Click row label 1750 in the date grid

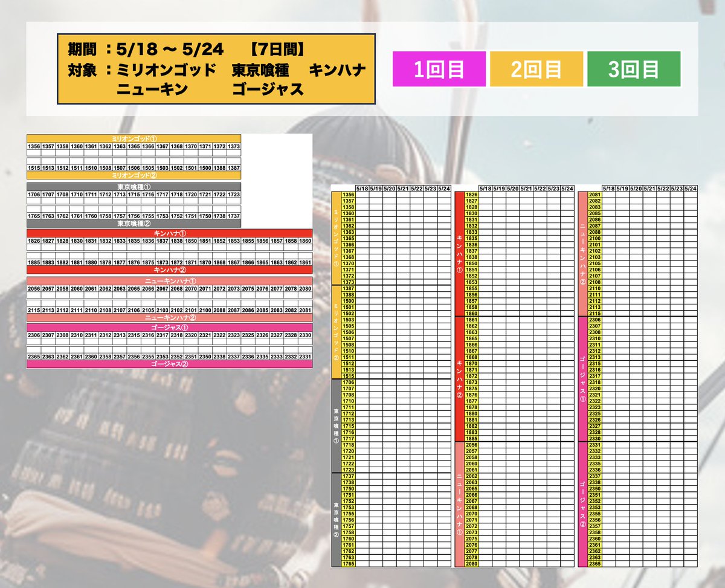pyautogui.click(x=349, y=489)
